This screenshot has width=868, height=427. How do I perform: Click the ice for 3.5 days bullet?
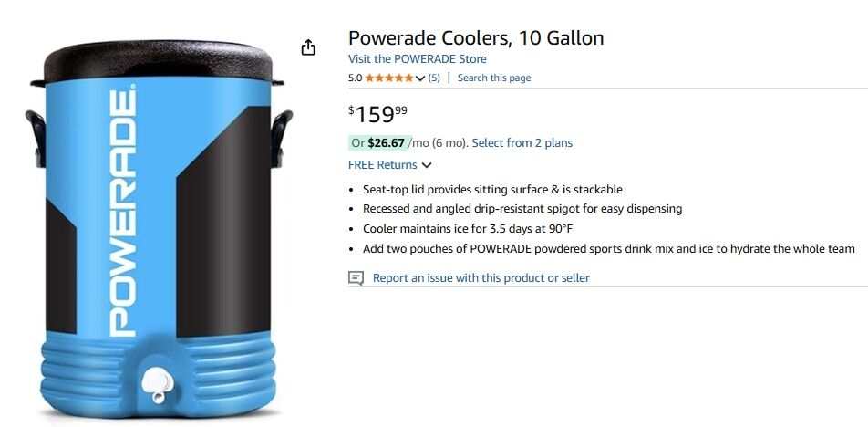tap(467, 229)
